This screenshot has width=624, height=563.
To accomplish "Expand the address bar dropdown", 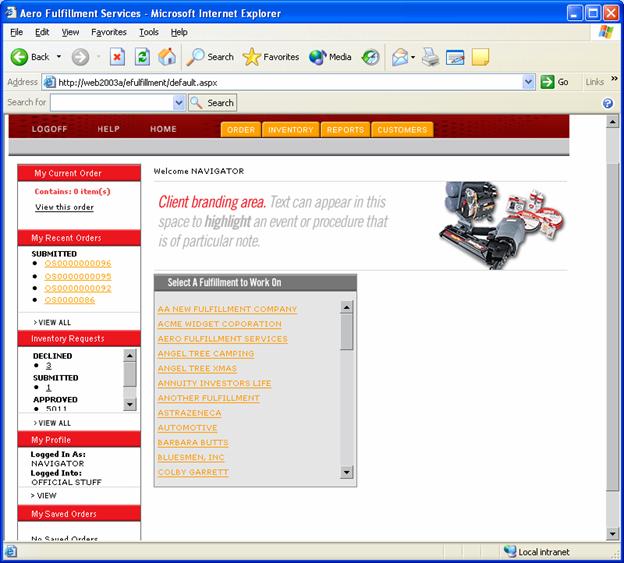I will point(528,82).
